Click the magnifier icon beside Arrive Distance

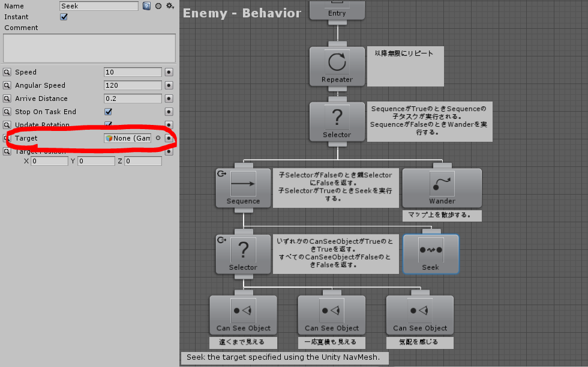(7, 99)
